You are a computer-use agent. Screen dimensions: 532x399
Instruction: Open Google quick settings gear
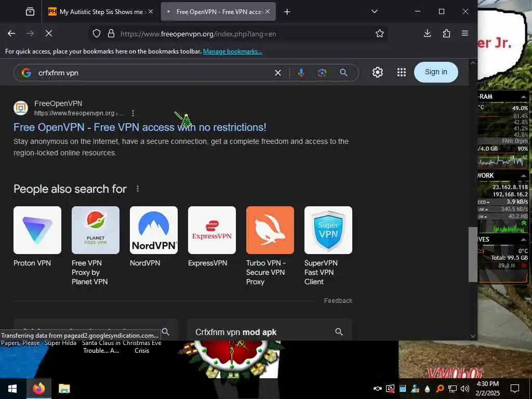click(378, 72)
